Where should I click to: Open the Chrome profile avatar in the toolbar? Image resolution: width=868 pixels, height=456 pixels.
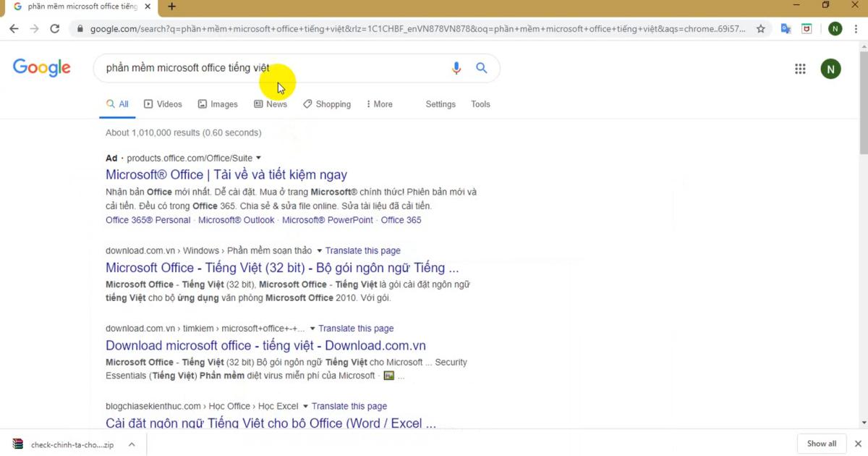coord(835,29)
